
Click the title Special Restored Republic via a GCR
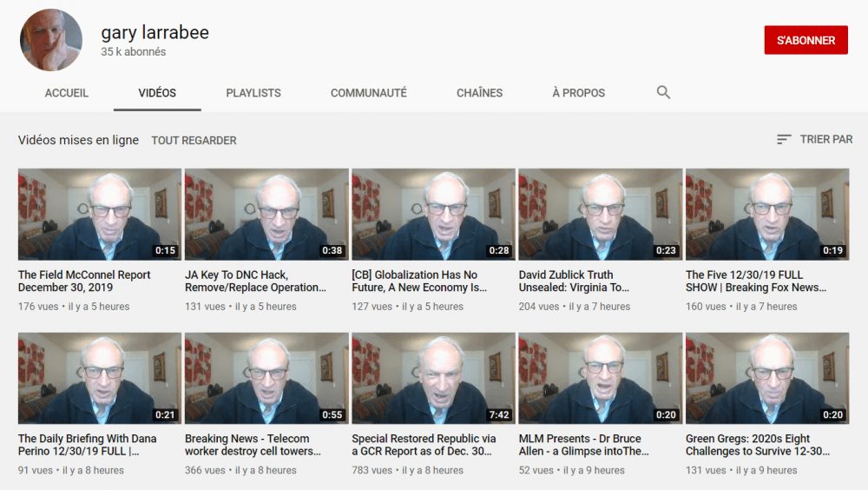click(424, 445)
